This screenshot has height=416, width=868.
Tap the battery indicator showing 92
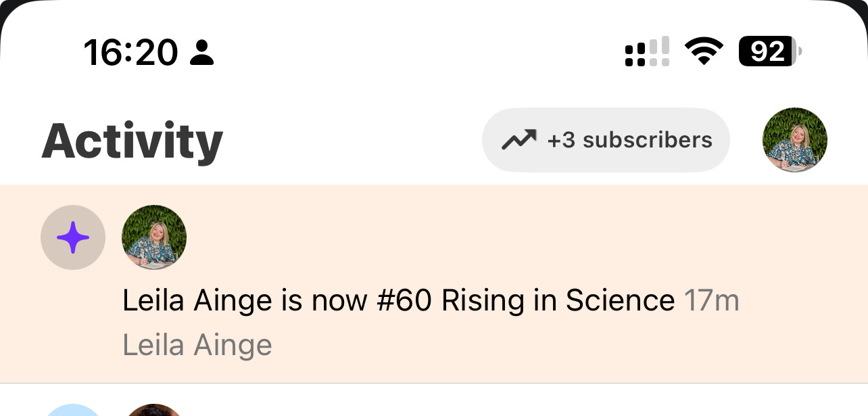tap(770, 51)
